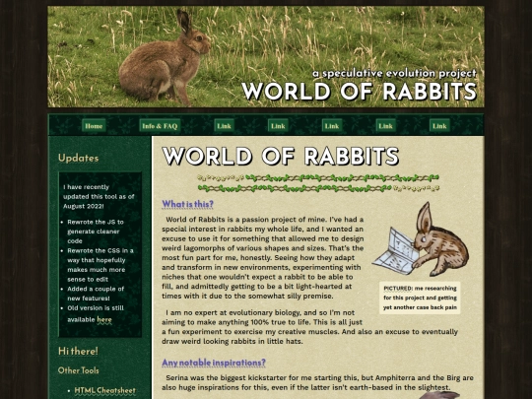Viewport: 532px width, 399px height.
Task: Click the WORLD OF RABBITS banner title
Action: pos(360,92)
